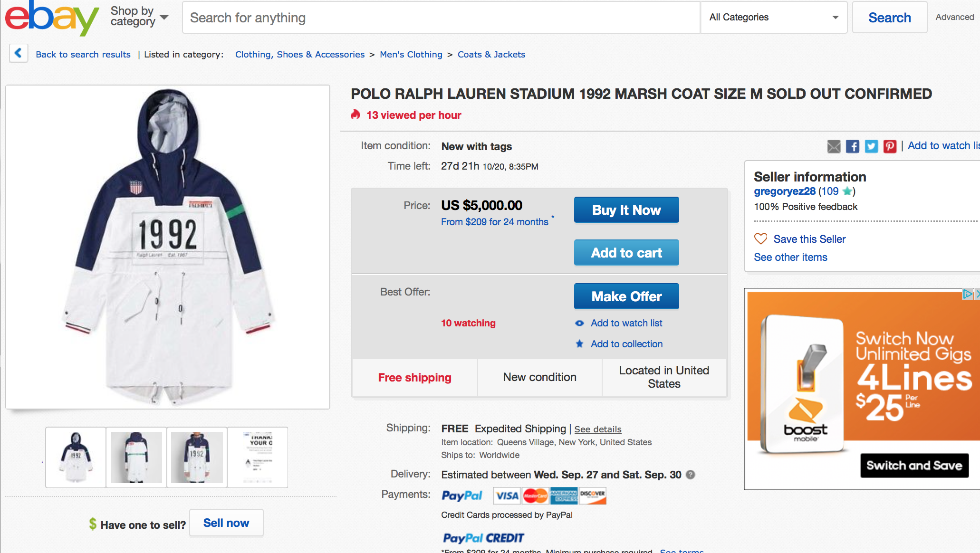Image resolution: width=980 pixels, height=553 pixels.
Task: Click the back arrow icon
Action: (19, 53)
